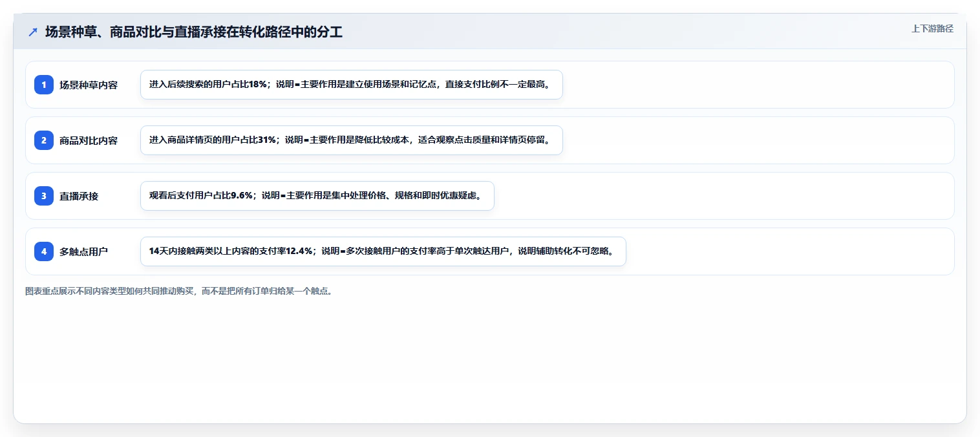Open the description box mentioning 占比9.6%
980x437 pixels.
pos(317,196)
